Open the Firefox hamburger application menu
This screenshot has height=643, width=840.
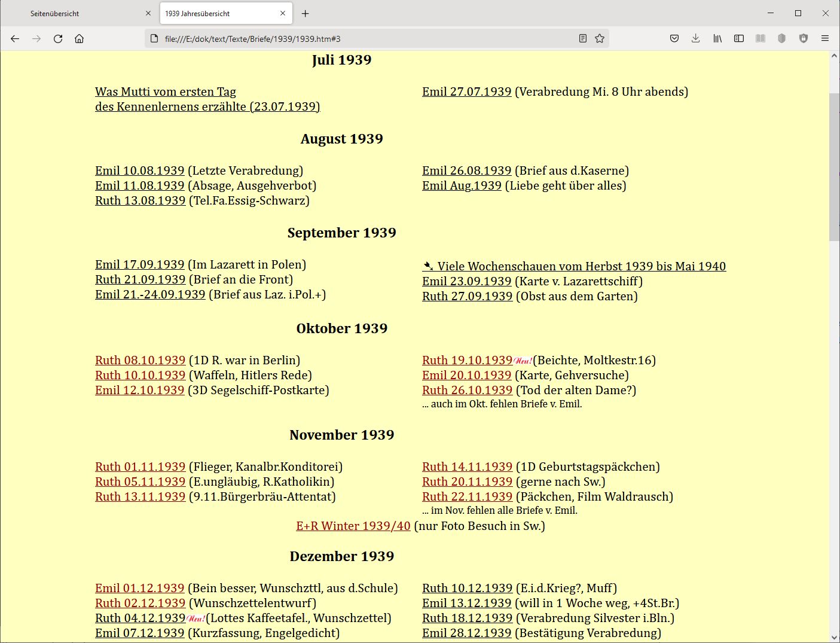(x=825, y=39)
